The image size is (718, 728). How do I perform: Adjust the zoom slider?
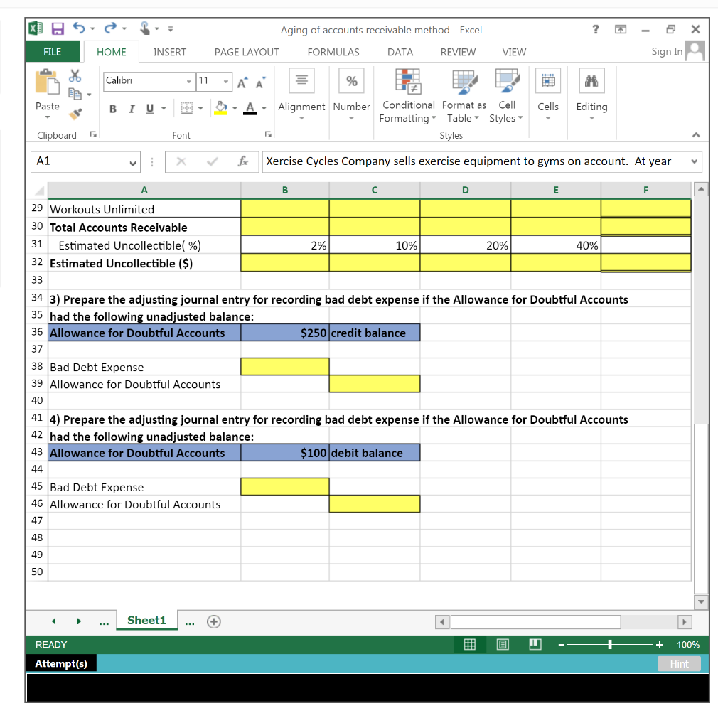(611, 645)
